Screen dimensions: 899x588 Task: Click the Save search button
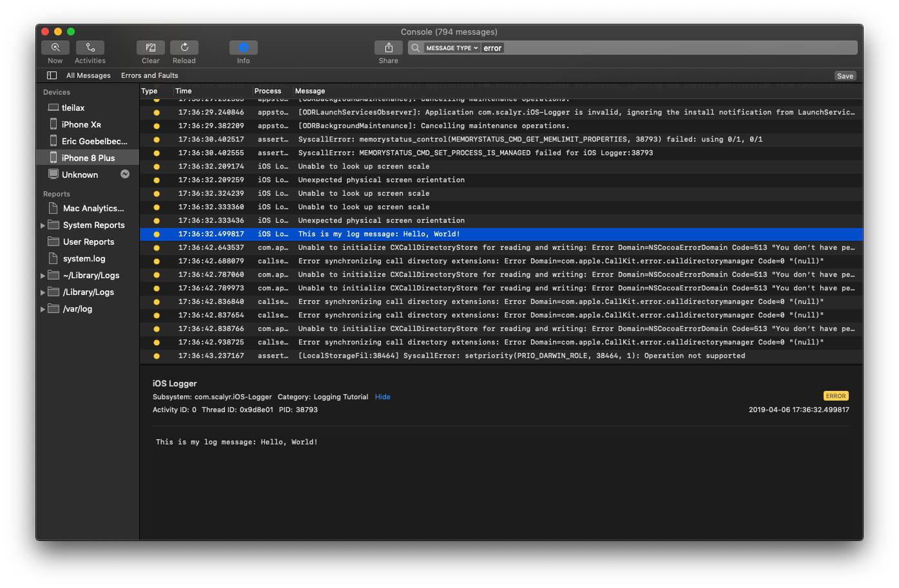(845, 76)
